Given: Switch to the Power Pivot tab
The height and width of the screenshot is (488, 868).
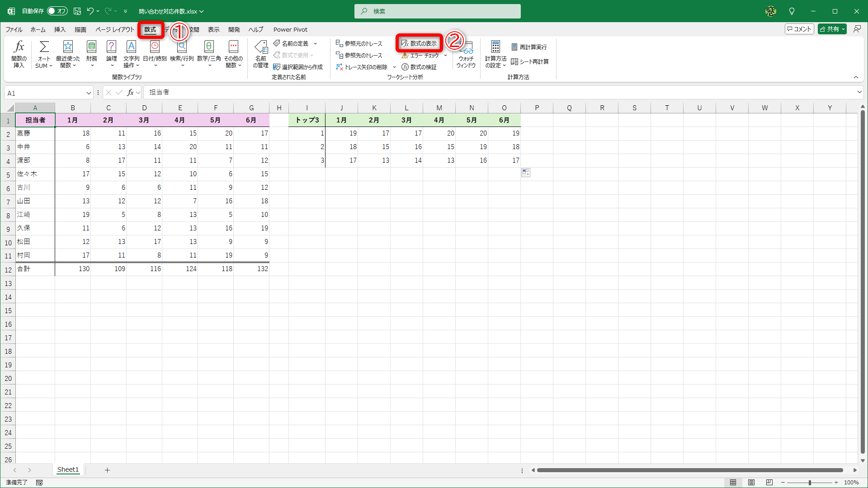Looking at the screenshot, I should [x=290, y=29].
